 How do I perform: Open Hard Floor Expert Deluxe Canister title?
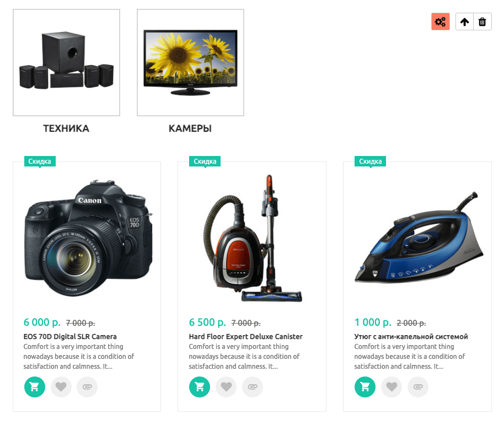(245, 337)
